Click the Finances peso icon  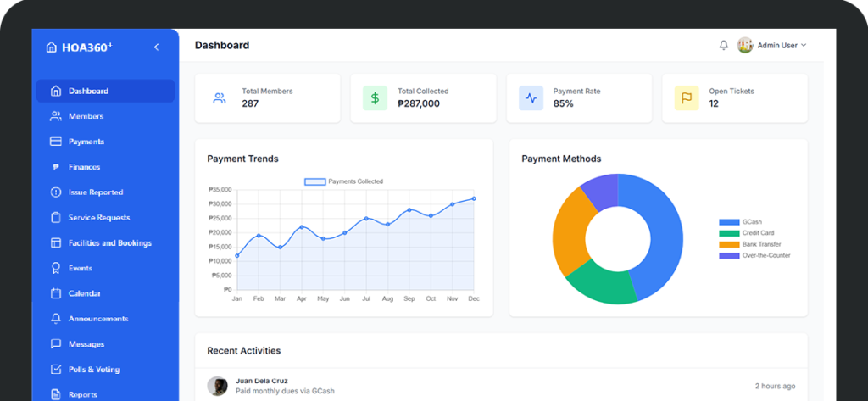pos(56,167)
